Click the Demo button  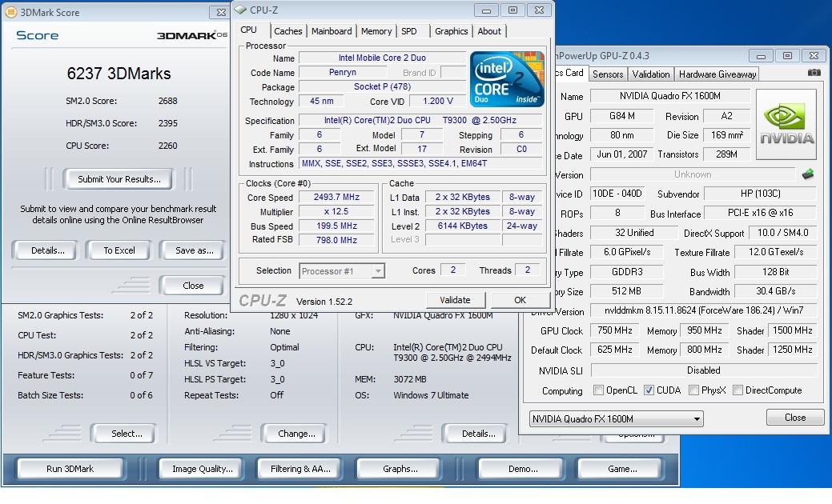(x=523, y=469)
